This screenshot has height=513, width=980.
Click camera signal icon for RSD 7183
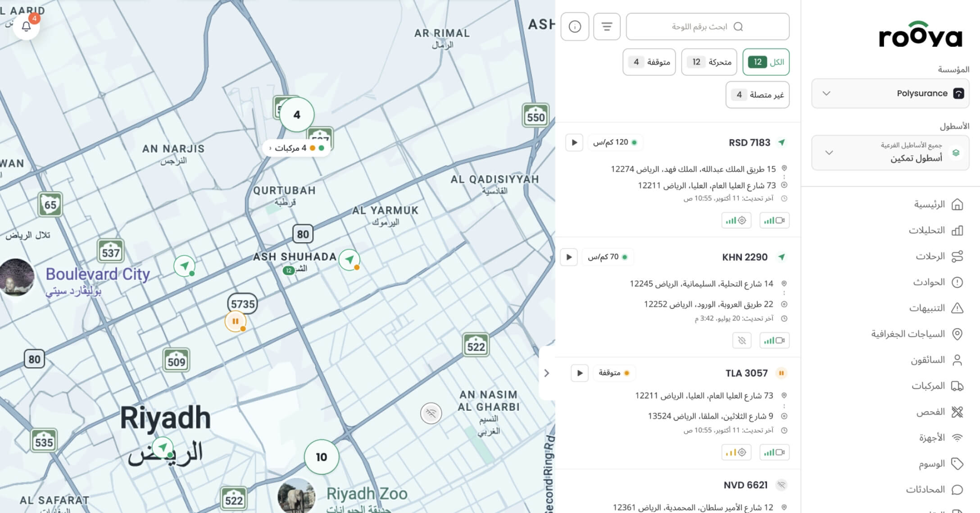point(774,220)
